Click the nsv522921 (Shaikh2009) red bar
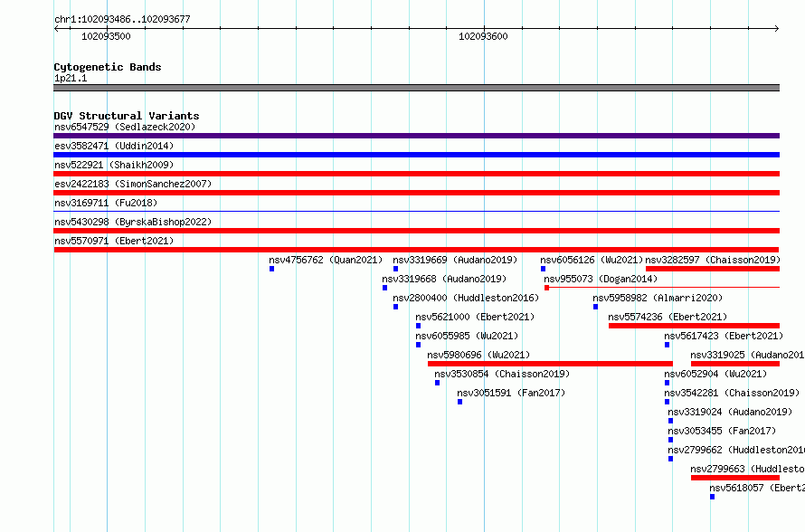Viewport: 805px width, 532px height. pos(416,174)
